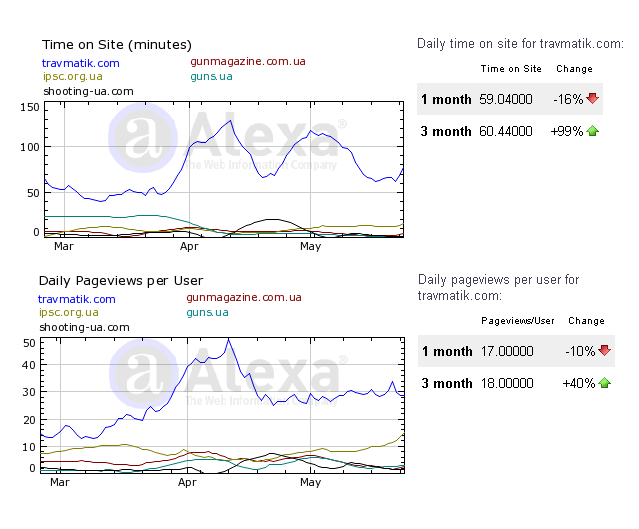This screenshot has height=529, width=639.
Task: Click the -10% change value
Action: pos(580,351)
